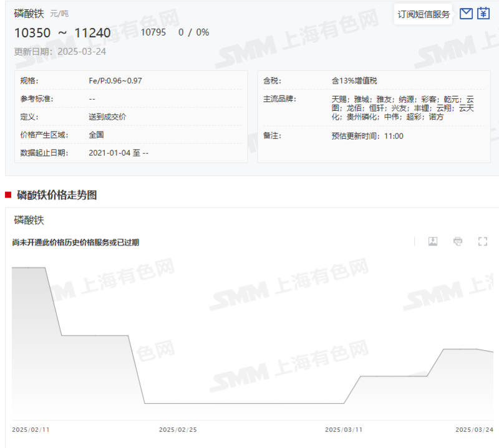The width and height of the screenshot is (499, 448).
Task: Click the envelope message icon
Action: pyautogui.click(x=466, y=12)
